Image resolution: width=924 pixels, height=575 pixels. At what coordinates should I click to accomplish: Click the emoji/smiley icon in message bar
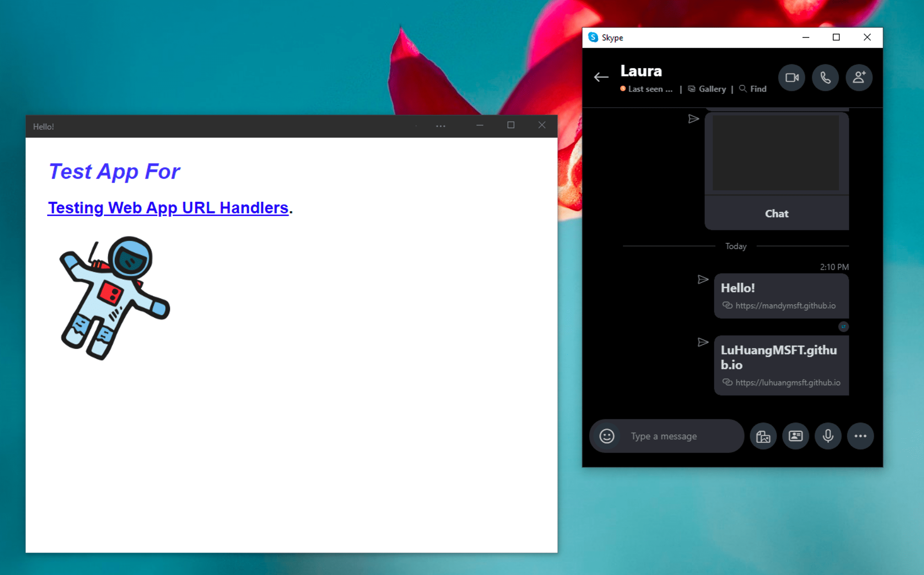(605, 436)
